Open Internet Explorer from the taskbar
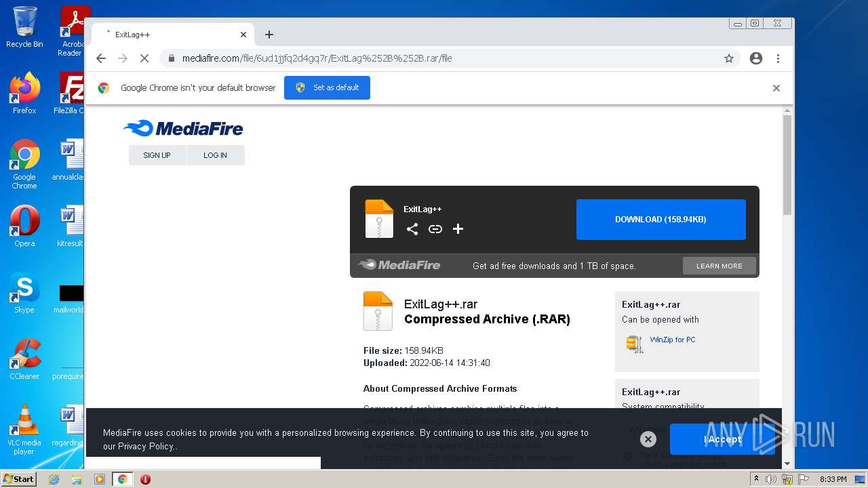This screenshot has height=488, width=868. coord(54,479)
